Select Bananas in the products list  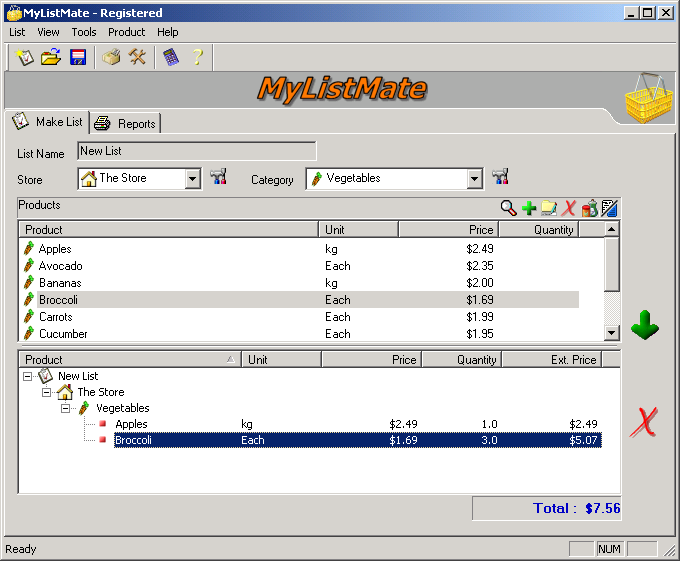coord(299,283)
